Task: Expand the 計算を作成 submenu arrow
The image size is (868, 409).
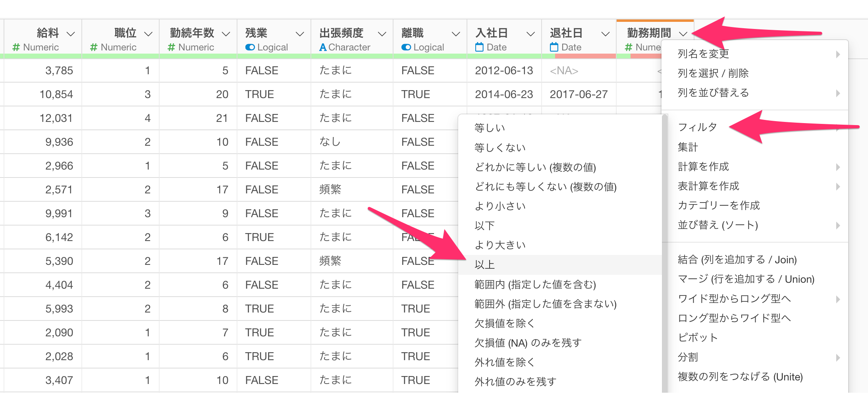Action: (x=838, y=167)
